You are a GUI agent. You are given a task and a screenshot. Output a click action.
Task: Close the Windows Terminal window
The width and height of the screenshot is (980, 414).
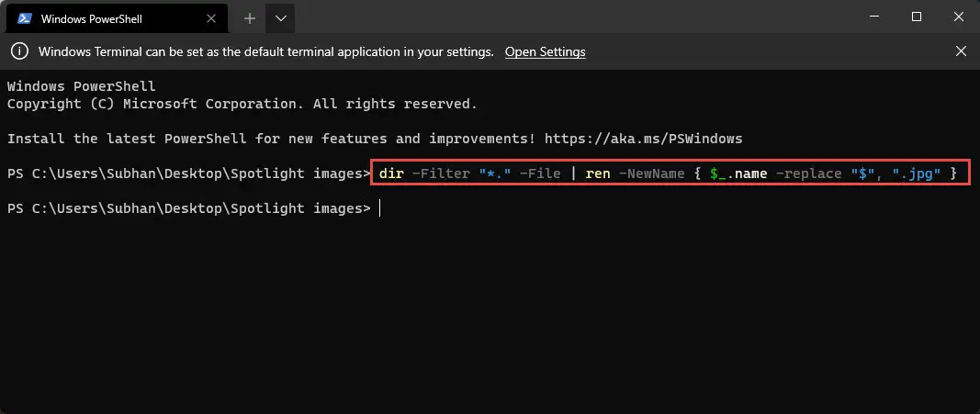(959, 17)
